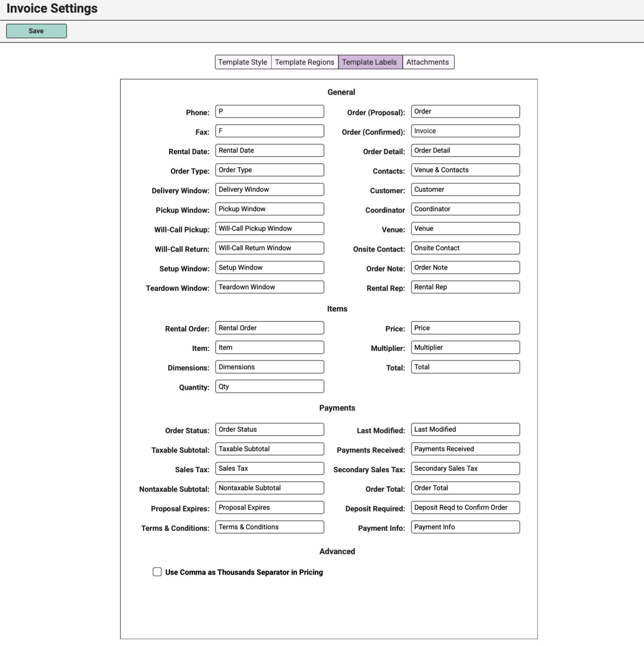This screenshot has height=646, width=644.
Task: Click the Multiplier label input
Action: pos(465,348)
